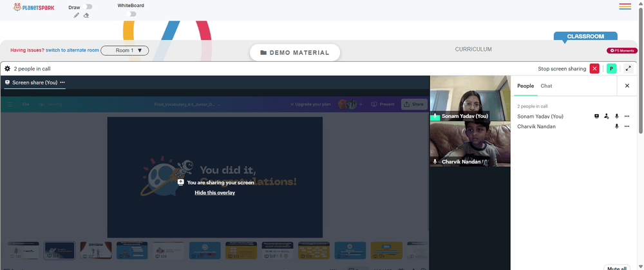This screenshot has height=270, width=644.
Task: Toggle the WhiteBoard switch
Action: tap(131, 14)
